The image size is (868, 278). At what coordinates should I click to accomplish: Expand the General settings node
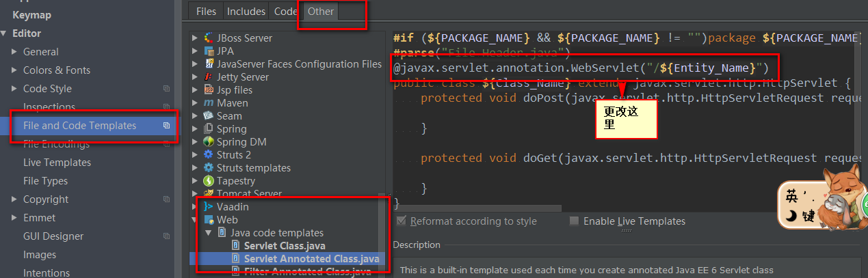coord(14,52)
